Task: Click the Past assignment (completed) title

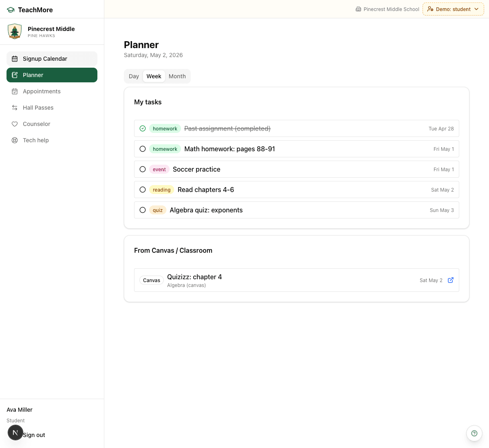Action: click(227, 128)
